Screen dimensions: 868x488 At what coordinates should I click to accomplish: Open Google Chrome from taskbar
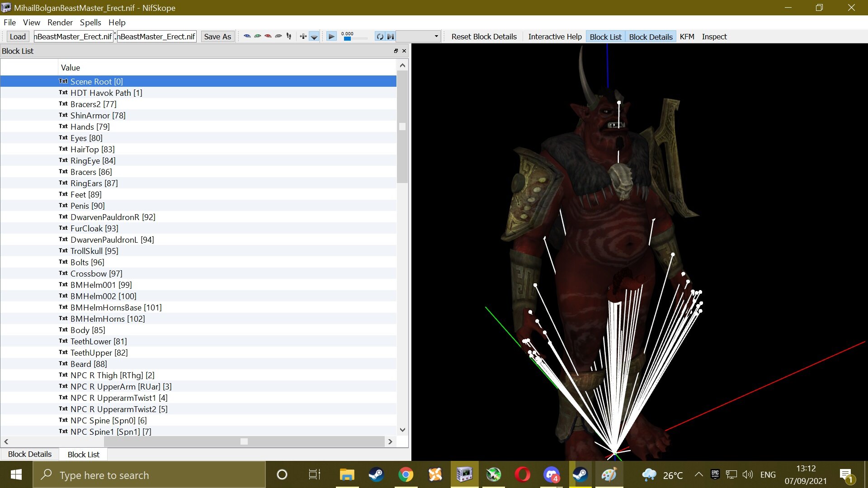[x=406, y=475]
